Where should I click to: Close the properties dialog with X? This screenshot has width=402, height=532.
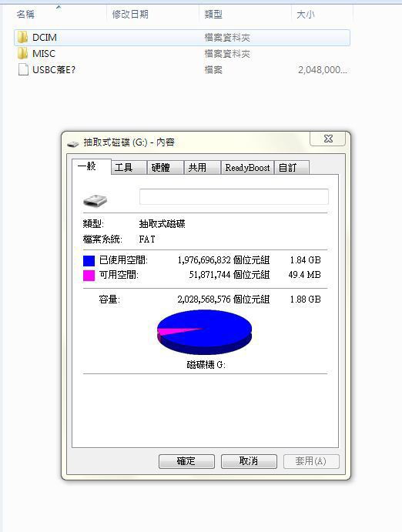(328, 139)
